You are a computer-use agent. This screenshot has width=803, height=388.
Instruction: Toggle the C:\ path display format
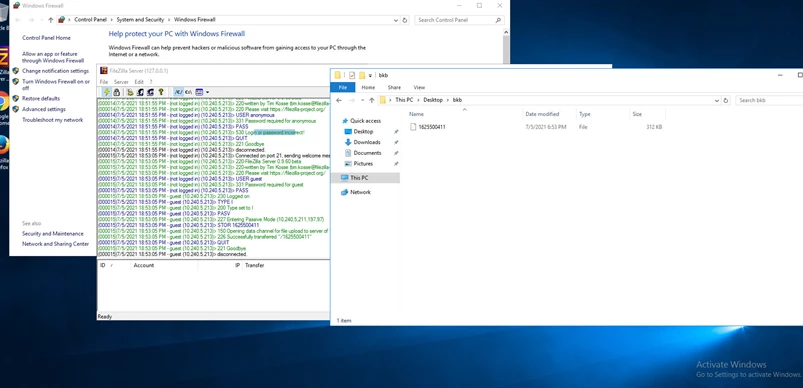coord(188,92)
